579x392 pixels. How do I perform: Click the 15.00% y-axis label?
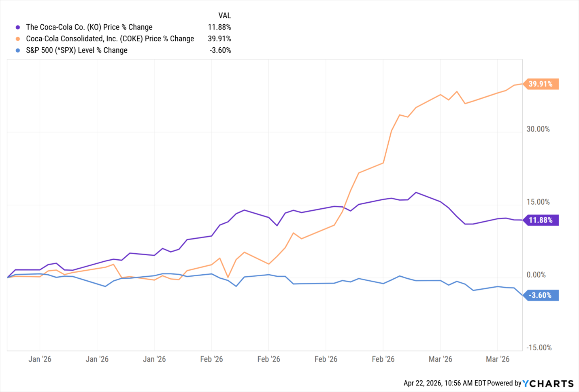pos(538,202)
